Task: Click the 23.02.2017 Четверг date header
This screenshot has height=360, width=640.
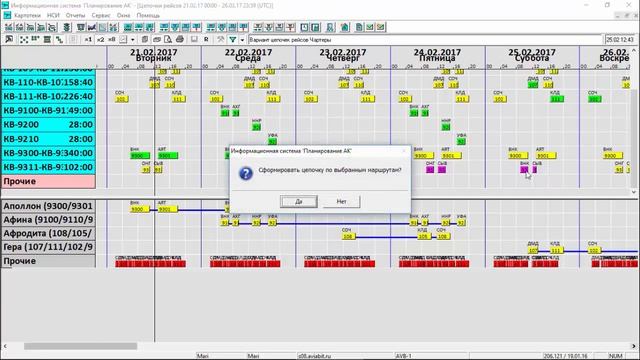Action: [x=343, y=55]
